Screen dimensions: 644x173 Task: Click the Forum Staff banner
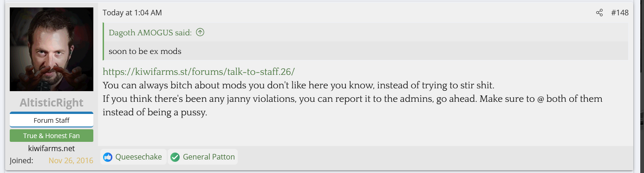(52, 120)
